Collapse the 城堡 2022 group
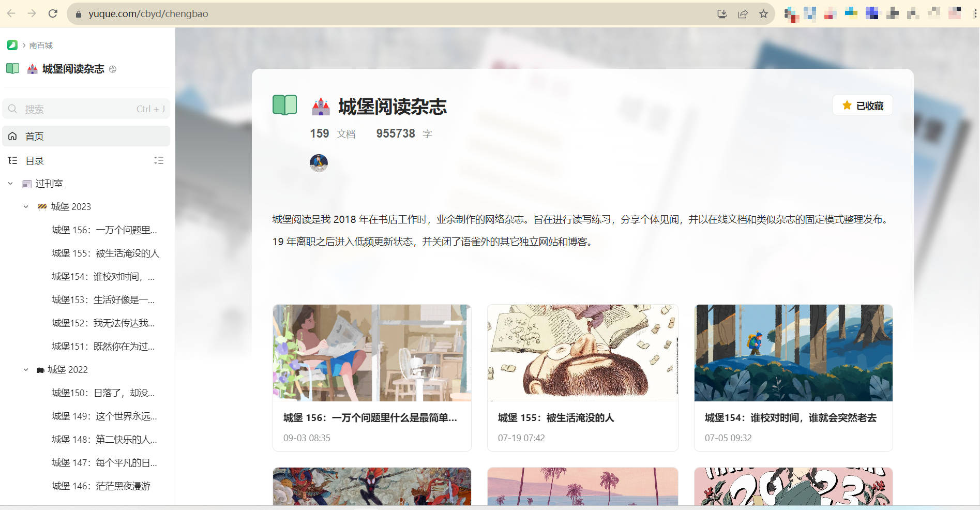 [x=26, y=370]
